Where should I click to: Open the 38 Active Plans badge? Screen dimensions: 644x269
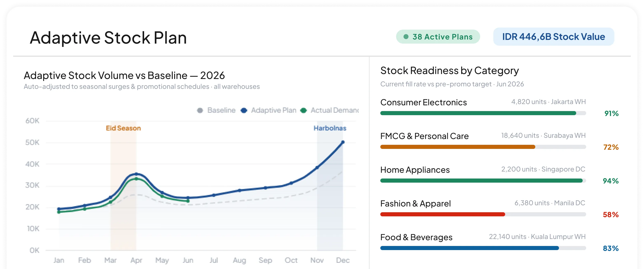(x=438, y=37)
